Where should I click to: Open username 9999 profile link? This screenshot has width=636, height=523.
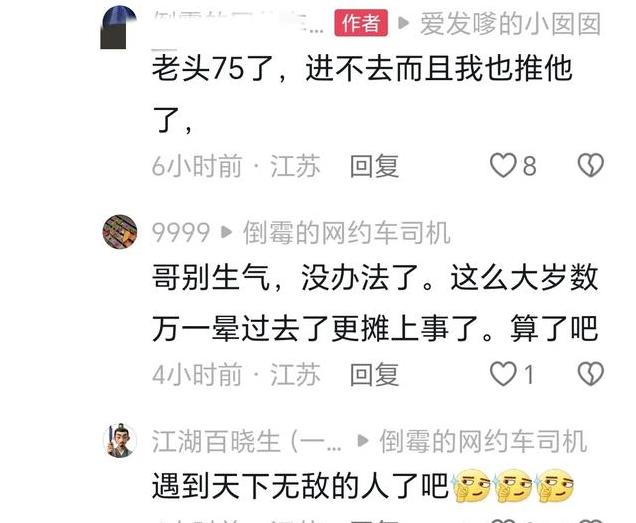[x=181, y=232]
